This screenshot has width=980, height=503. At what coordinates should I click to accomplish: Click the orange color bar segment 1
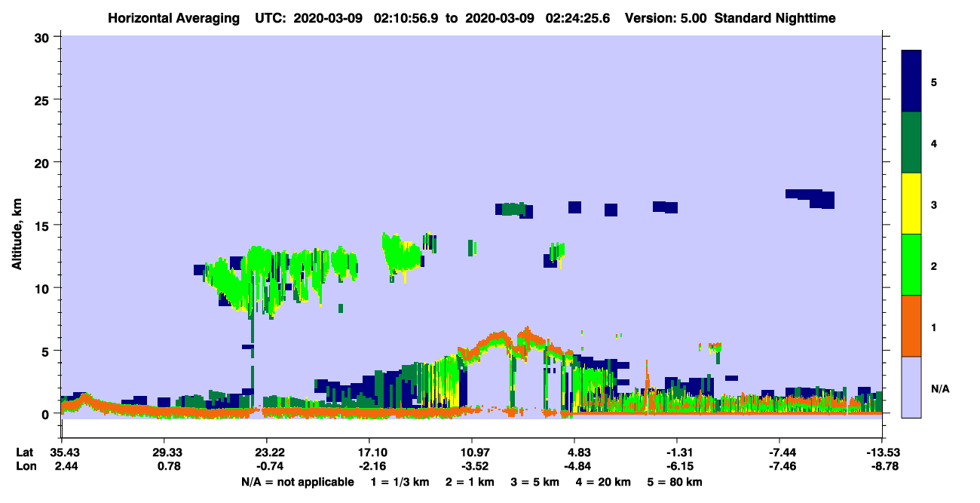point(911,326)
